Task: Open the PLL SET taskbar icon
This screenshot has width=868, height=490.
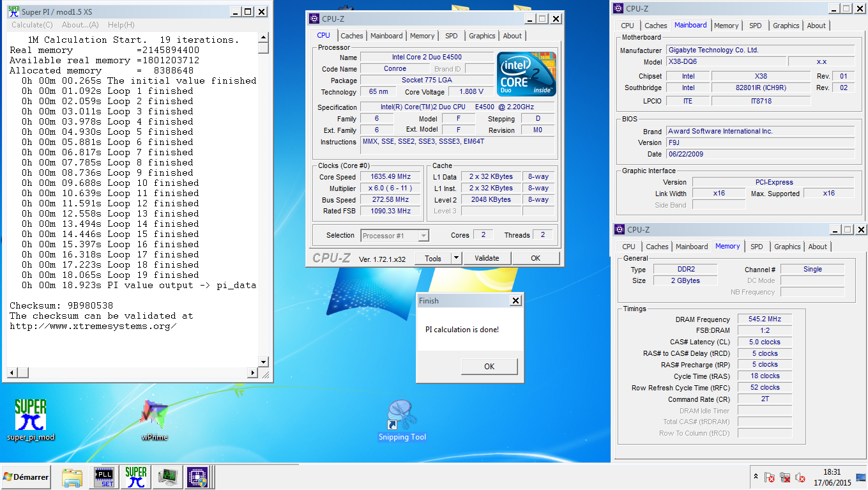Action: click(105, 477)
